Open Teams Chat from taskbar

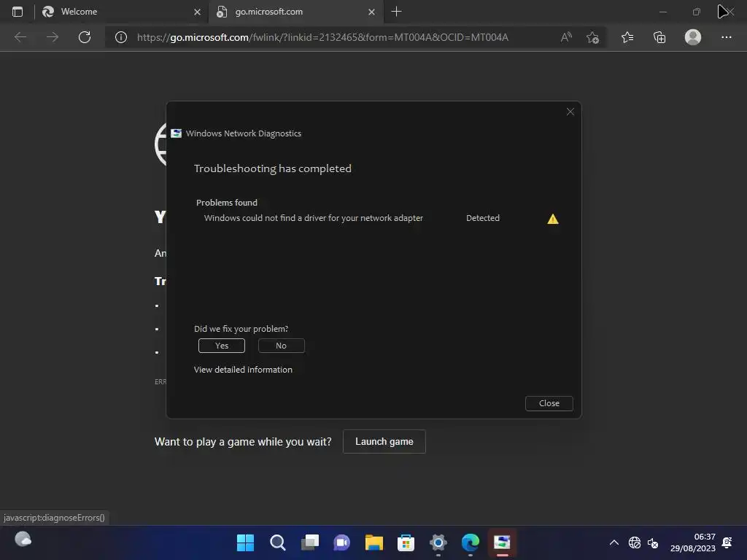[341, 542]
